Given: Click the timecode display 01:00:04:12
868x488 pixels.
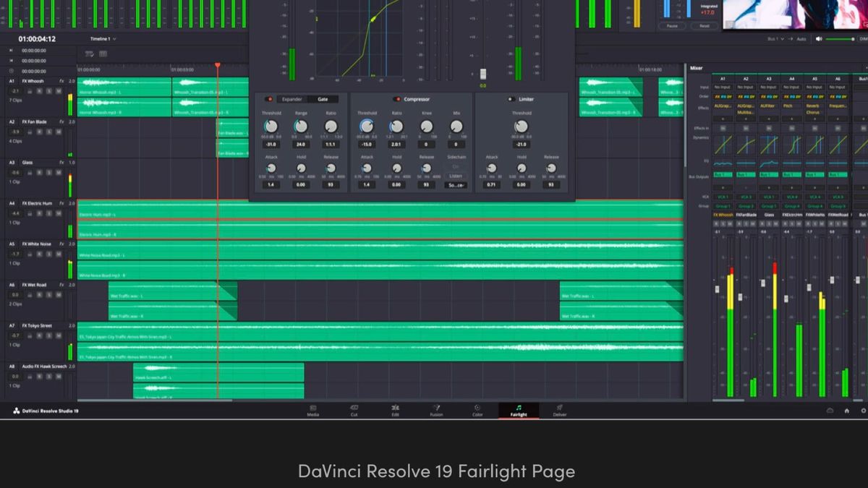Looking at the screenshot, I should (x=37, y=39).
